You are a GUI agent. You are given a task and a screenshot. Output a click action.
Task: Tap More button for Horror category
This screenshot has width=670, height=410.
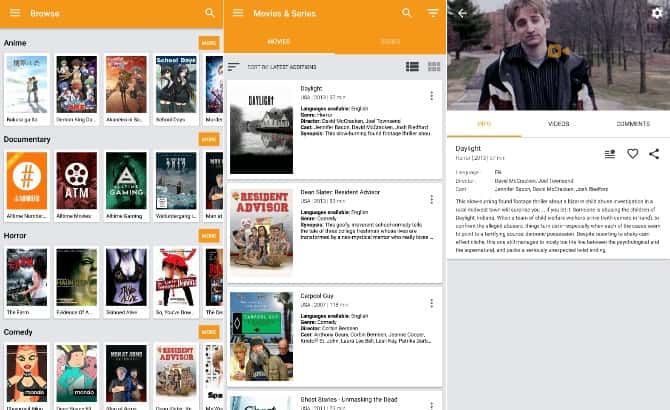209,236
